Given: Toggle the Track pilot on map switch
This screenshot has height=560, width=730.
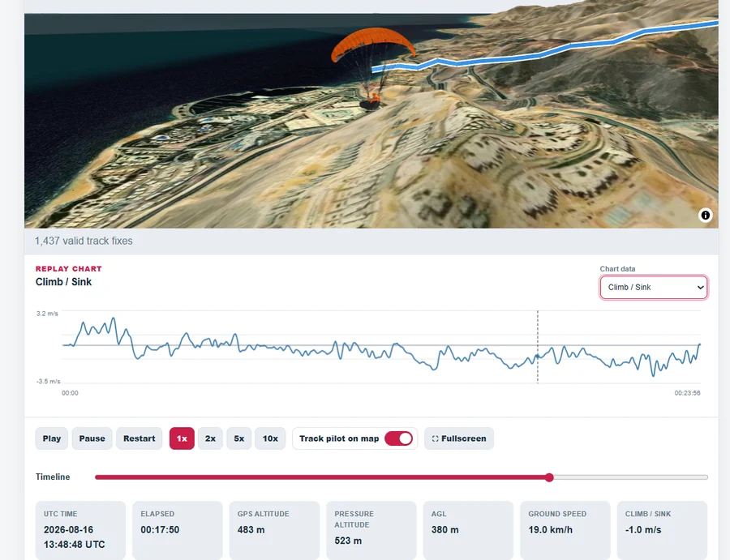Looking at the screenshot, I should click(x=398, y=438).
